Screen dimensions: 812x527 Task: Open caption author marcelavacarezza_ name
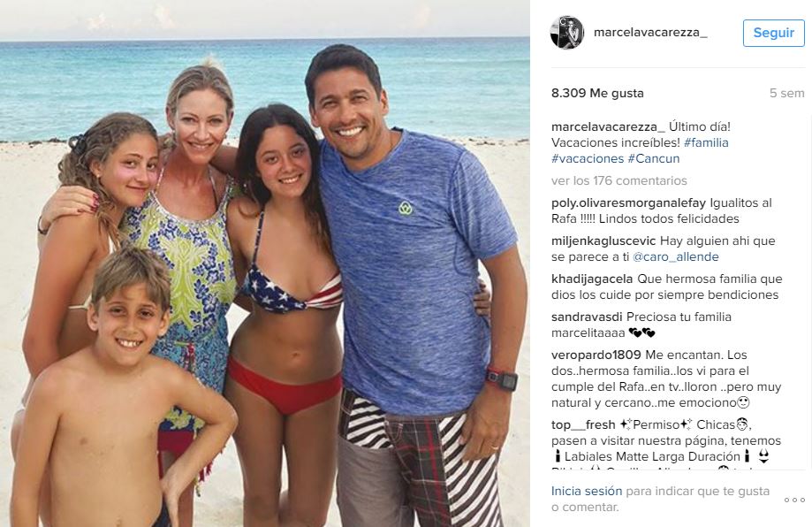[608, 127]
